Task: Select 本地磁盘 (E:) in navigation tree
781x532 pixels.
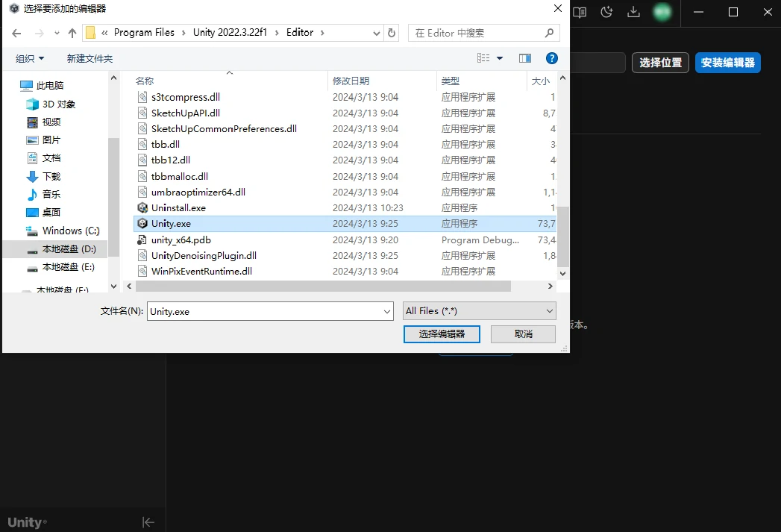Action: [68, 267]
